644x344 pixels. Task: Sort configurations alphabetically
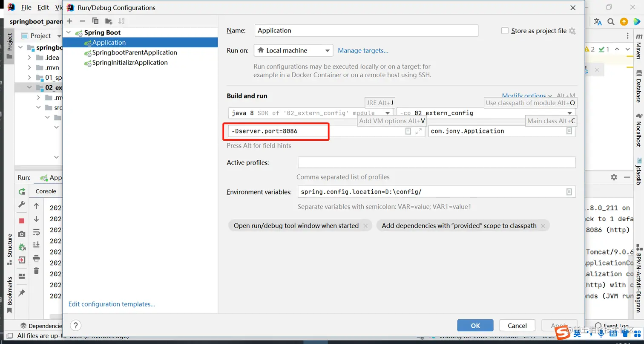[x=121, y=21]
